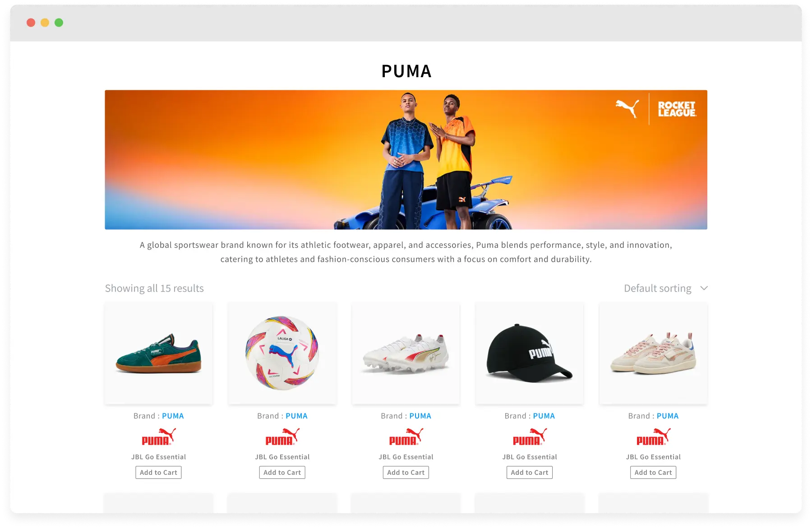Click the Puma logo under the soccer ball
812x529 pixels.
coord(282,436)
